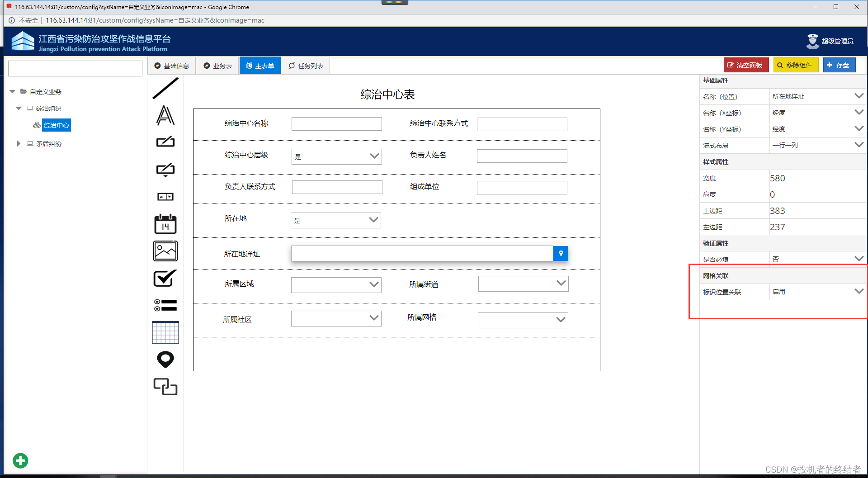868x478 pixels.
Task: Select the date picker calendar component
Action: (165, 224)
